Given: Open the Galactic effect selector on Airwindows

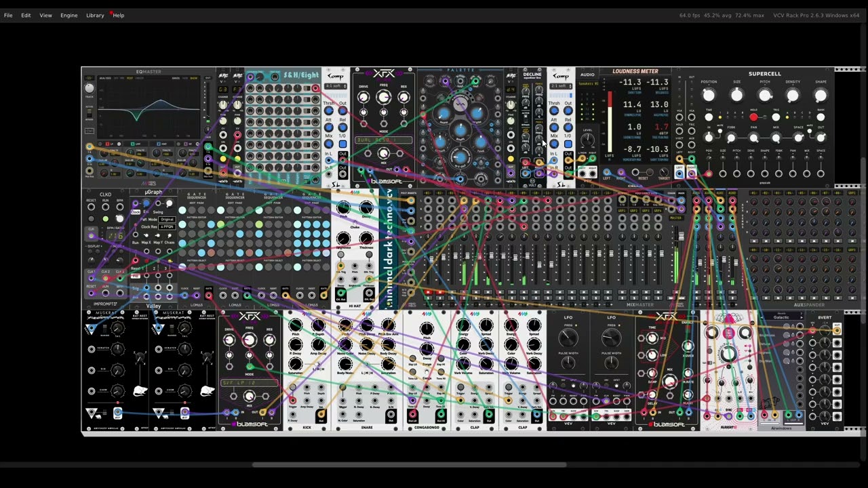Looking at the screenshot, I should pos(781,317).
